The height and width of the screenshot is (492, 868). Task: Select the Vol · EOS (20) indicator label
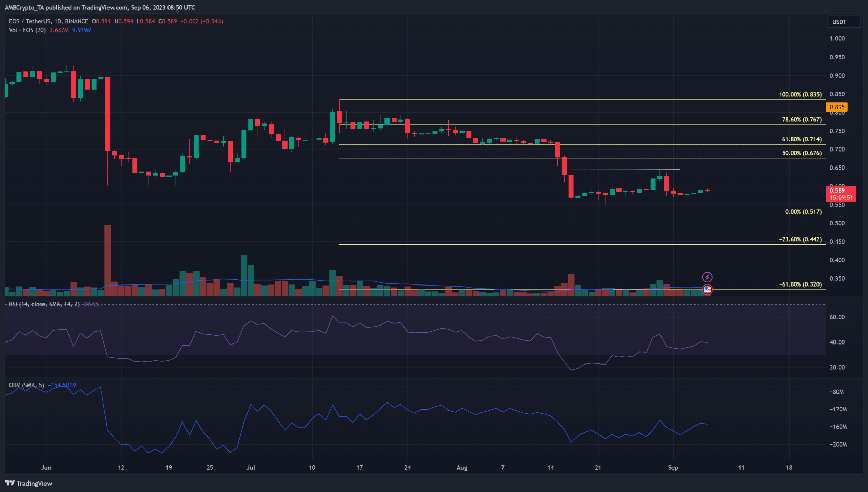(27, 30)
